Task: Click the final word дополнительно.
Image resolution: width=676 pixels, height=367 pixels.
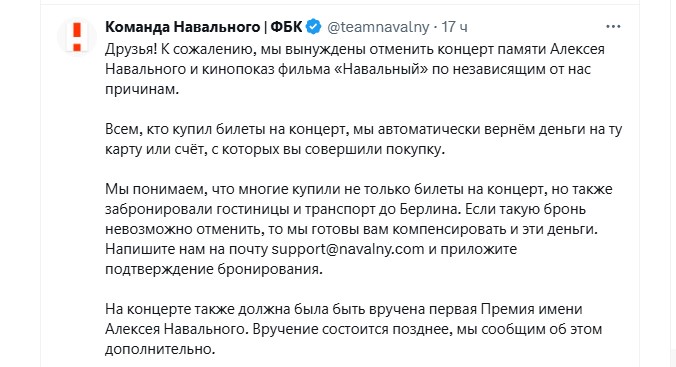Action: (x=160, y=349)
